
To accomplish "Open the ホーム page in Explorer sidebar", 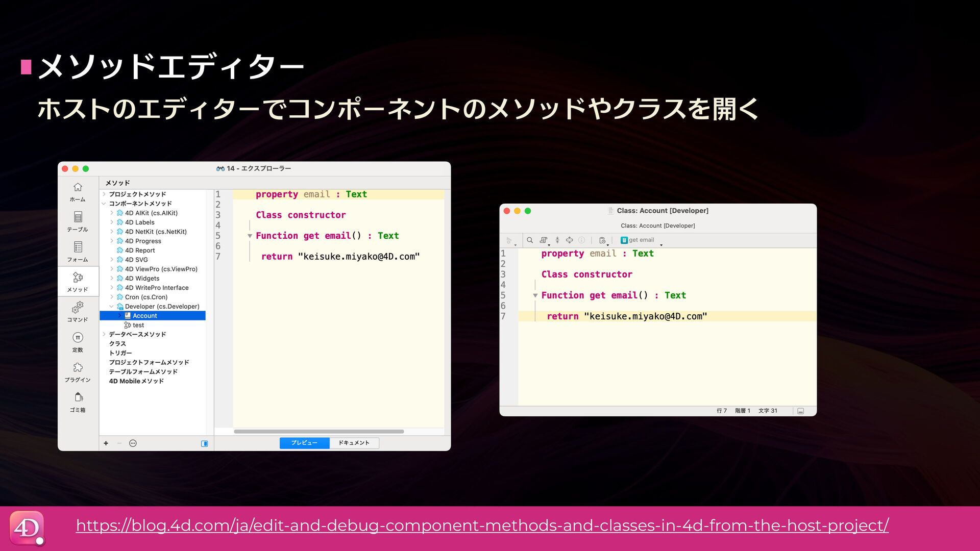I will click(78, 192).
